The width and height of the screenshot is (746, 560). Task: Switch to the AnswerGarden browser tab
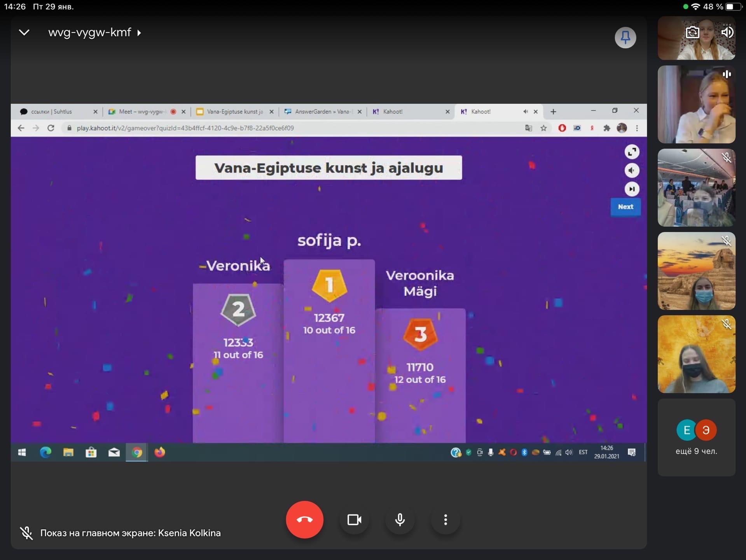pos(321,112)
